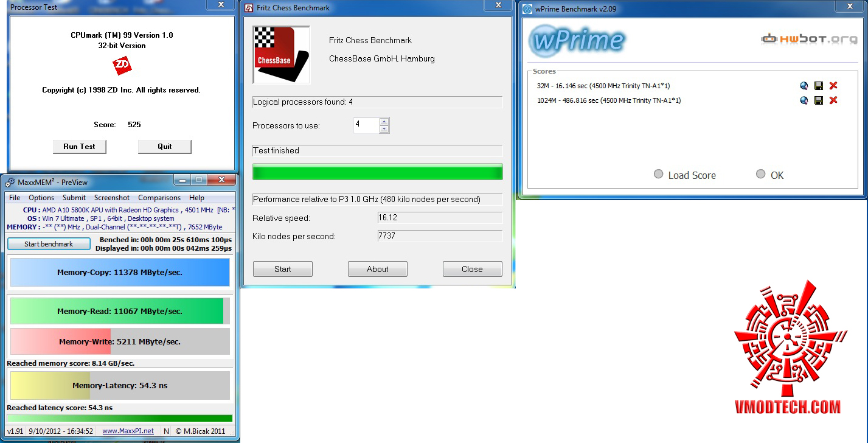This screenshot has width=868, height=443.
Task: Click Start benchmark in MaxxMEM
Action: pyautogui.click(x=49, y=244)
